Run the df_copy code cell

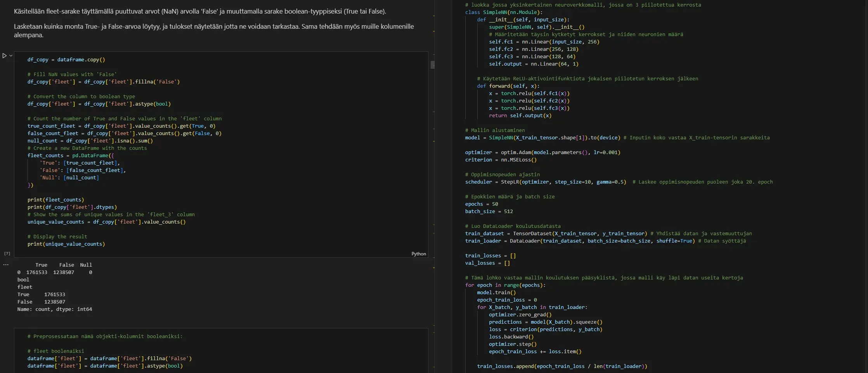click(x=5, y=56)
